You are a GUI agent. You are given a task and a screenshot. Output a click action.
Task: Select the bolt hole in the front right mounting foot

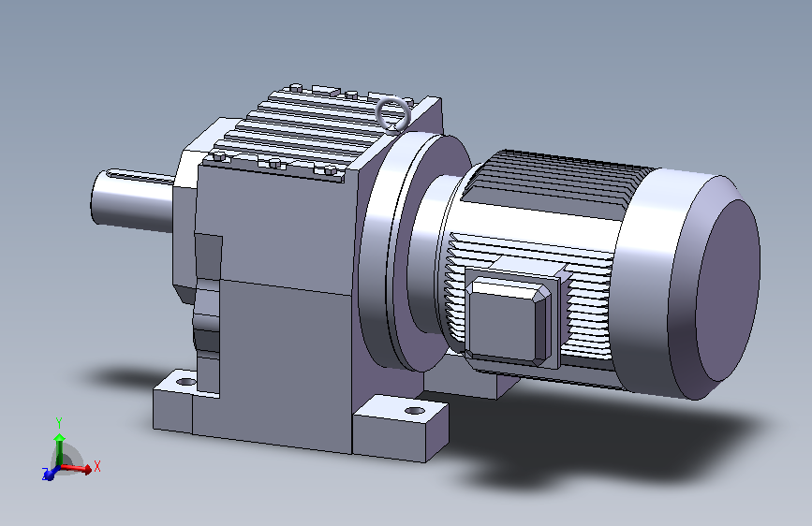pos(414,411)
